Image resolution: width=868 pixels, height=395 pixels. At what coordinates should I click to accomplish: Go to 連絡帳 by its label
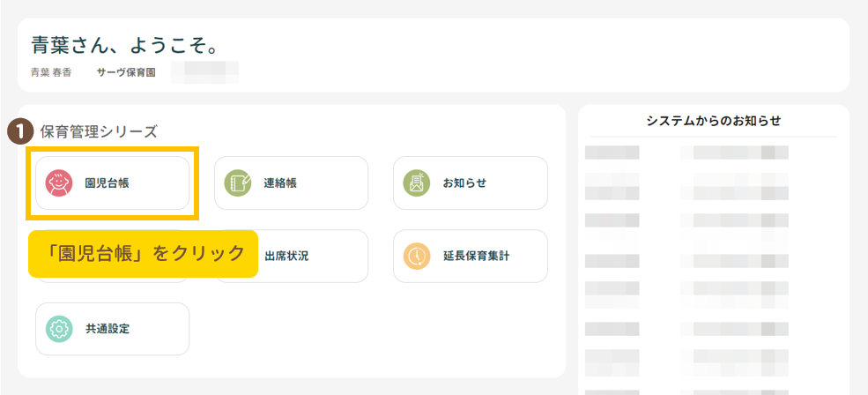pos(280,183)
